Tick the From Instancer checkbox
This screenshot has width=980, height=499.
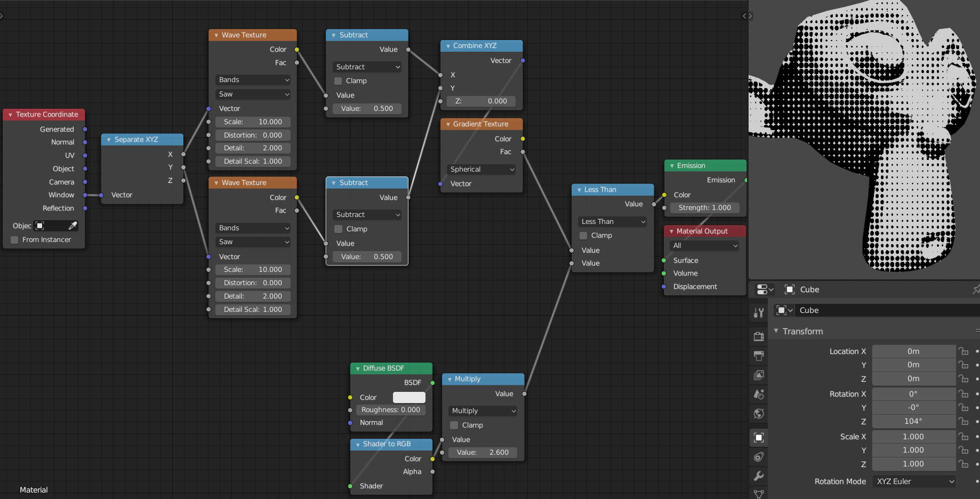tap(14, 240)
